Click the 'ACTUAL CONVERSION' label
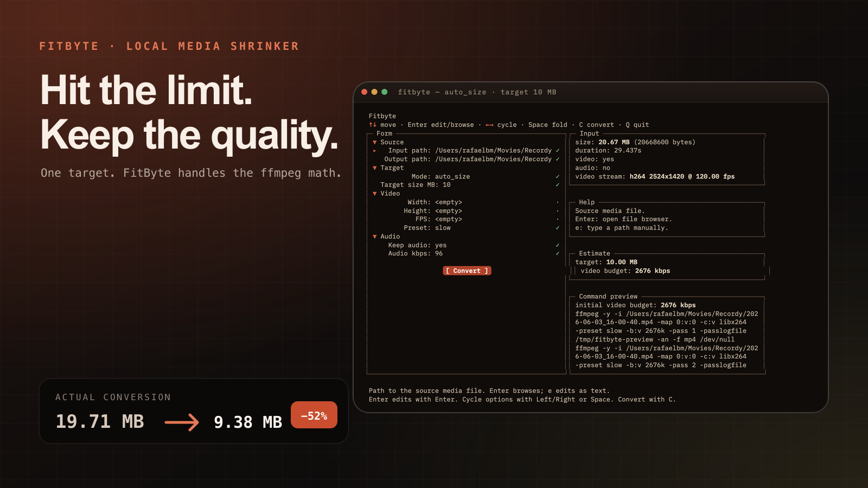Viewport: 868px width, 488px height. [113, 397]
